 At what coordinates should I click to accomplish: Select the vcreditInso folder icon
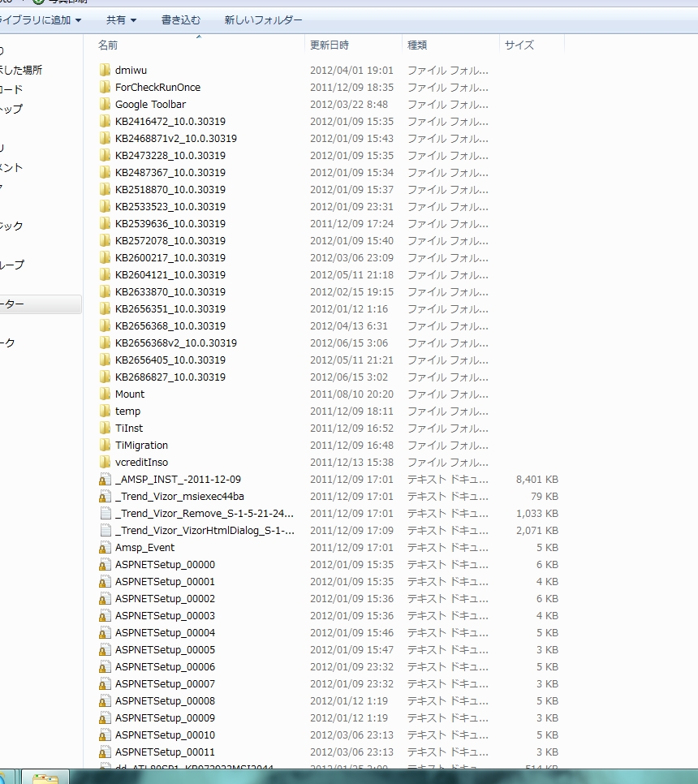105,462
